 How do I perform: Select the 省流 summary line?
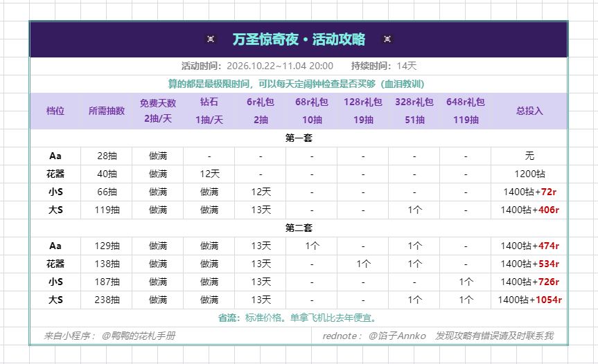point(299,318)
